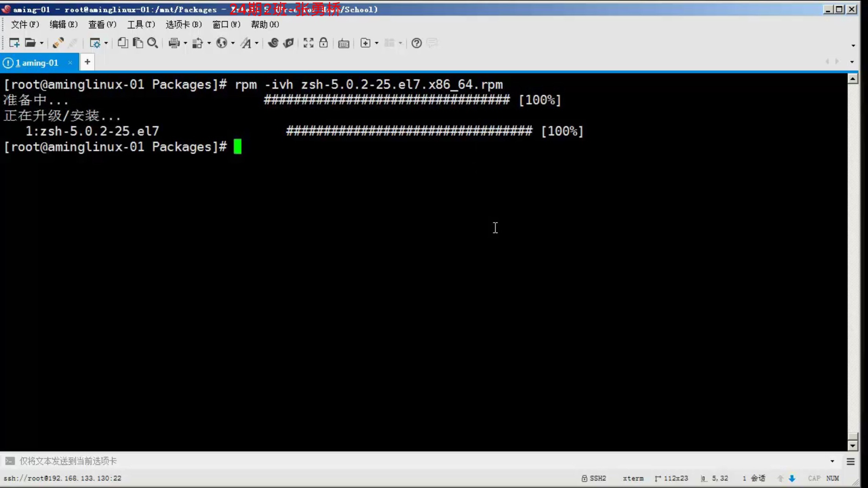Open the 选项卡(B) menu
Viewport: 868px width, 488px height.
point(184,24)
